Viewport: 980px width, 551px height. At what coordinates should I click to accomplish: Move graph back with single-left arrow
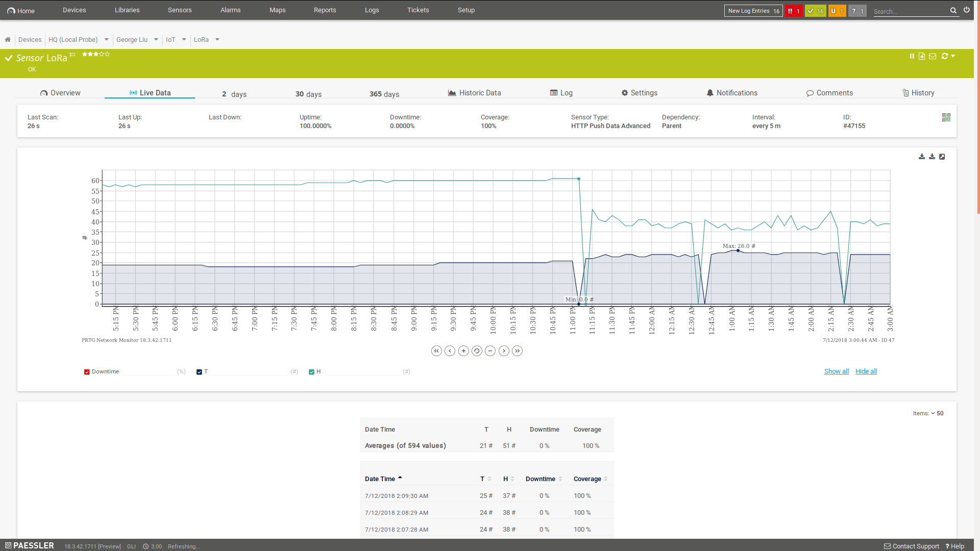tap(450, 351)
